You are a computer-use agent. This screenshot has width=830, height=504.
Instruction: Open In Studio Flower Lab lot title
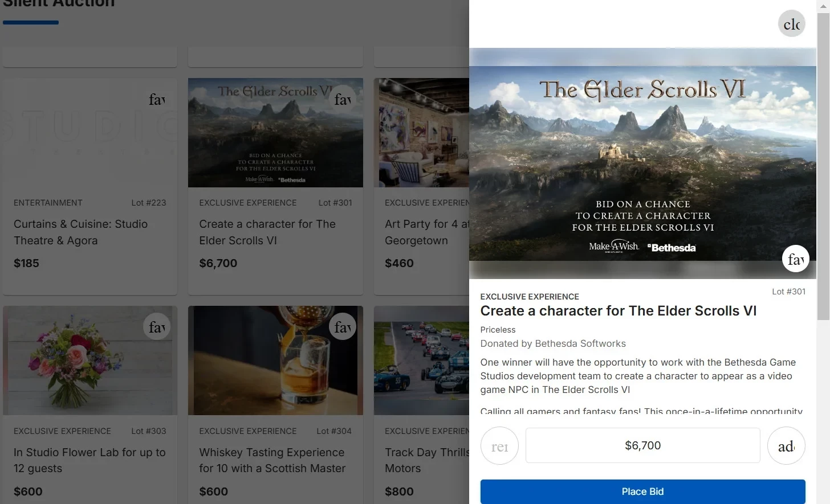(x=89, y=460)
